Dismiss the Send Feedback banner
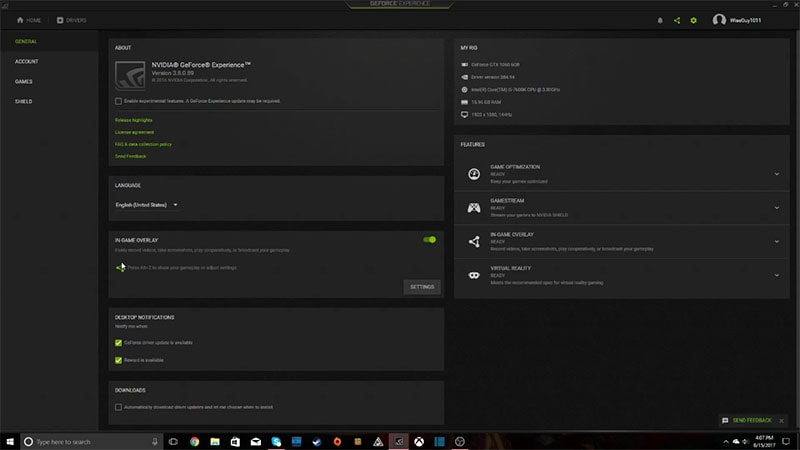Image resolution: width=800 pixels, height=450 pixels. [x=782, y=421]
